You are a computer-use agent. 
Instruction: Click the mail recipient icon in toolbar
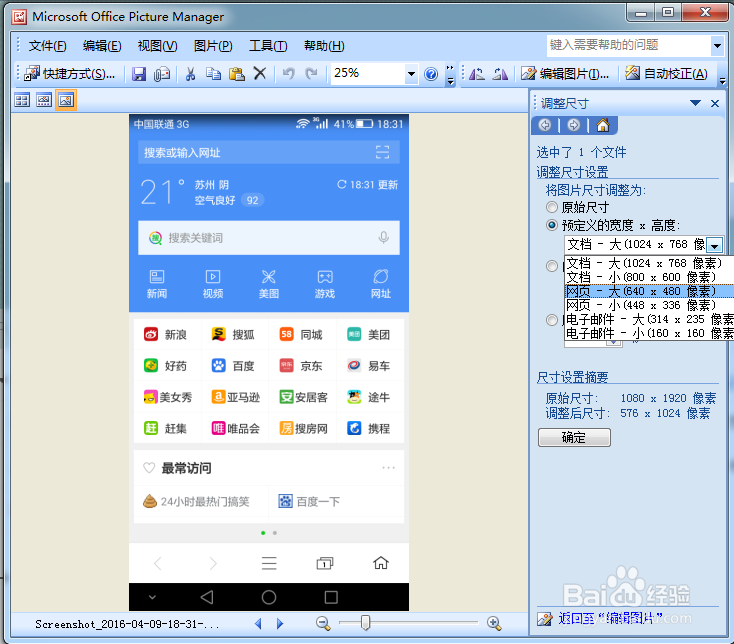pos(162,74)
